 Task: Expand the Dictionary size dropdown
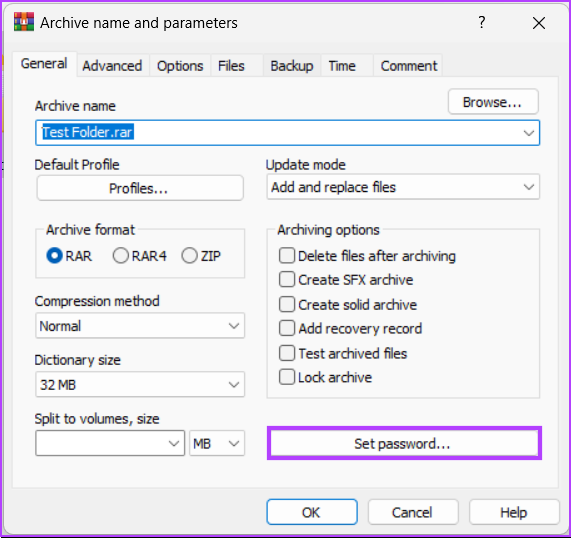coord(140,385)
